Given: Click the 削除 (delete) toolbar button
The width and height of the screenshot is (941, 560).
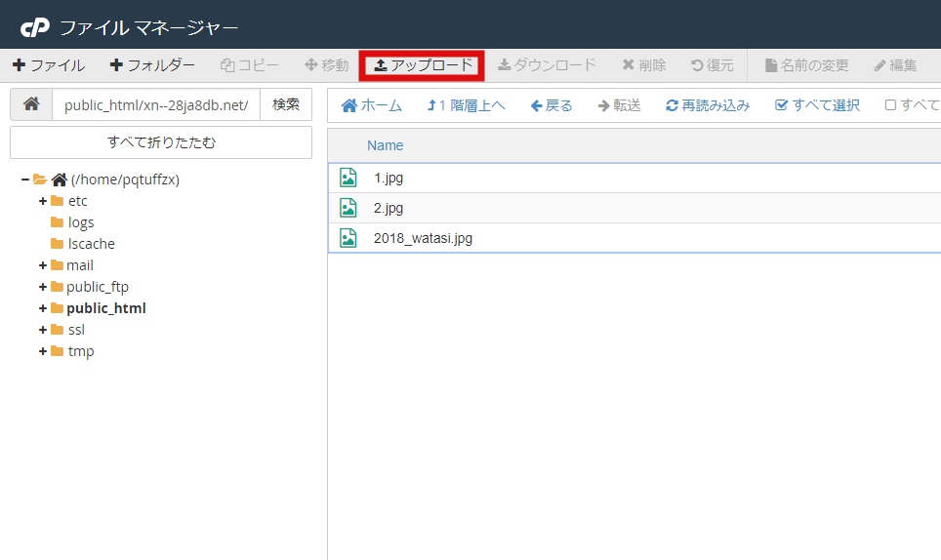Looking at the screenshot, I should pyautogui.click(x=644, y=65).
